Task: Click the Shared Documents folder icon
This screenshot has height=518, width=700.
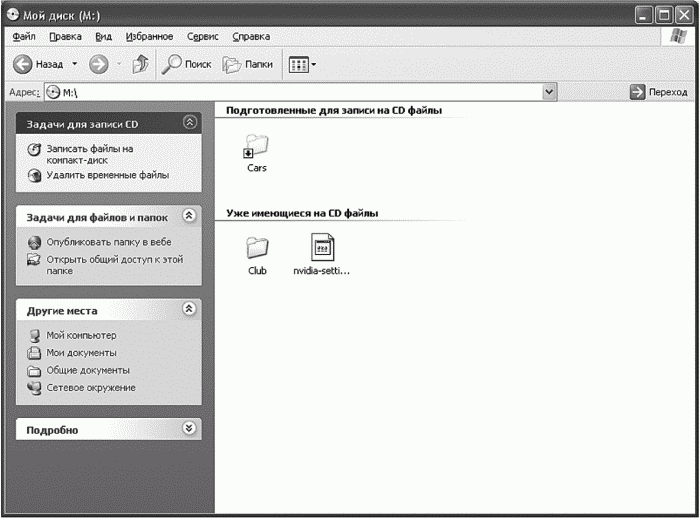Action: (x=34, y=371)
